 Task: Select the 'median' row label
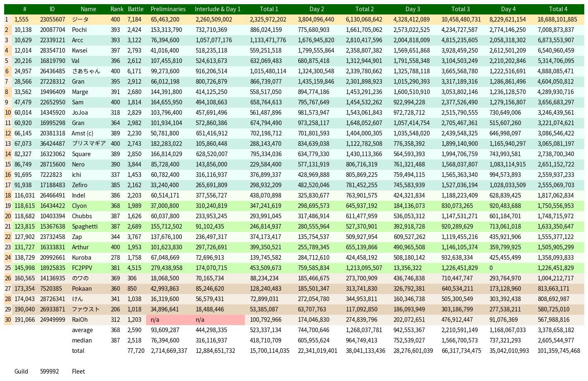click(x=82, y=340)
